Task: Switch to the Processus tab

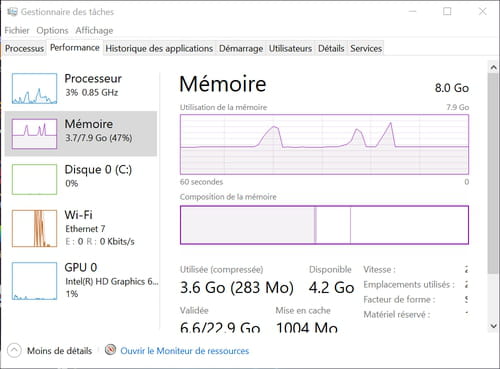Action: (24, 48)
